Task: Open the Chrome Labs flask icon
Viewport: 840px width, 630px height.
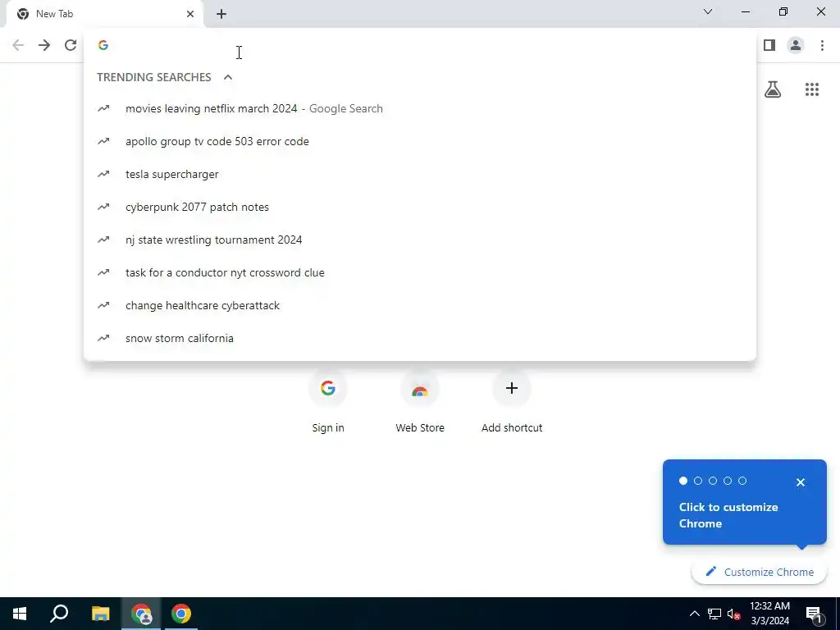Action: coord(773,89)
